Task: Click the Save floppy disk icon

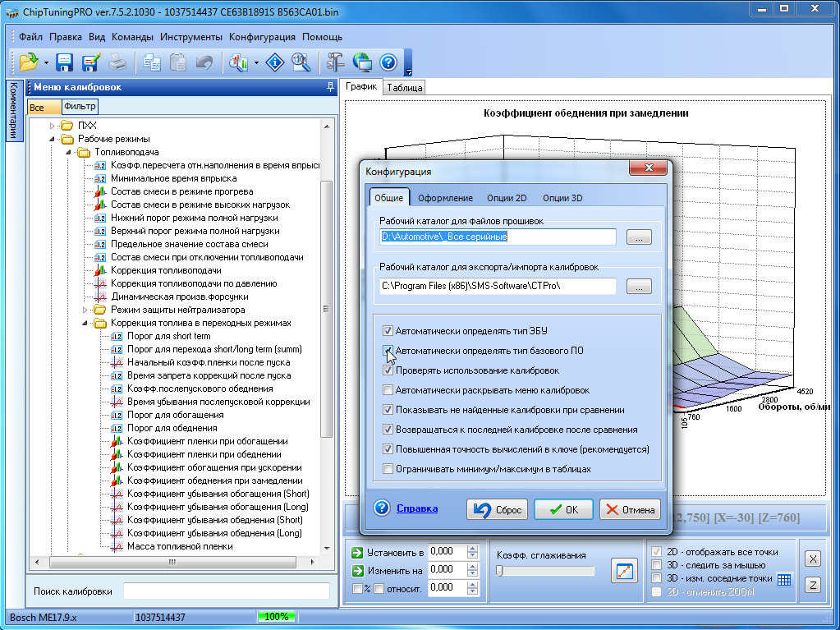Action: pos(65,62)
